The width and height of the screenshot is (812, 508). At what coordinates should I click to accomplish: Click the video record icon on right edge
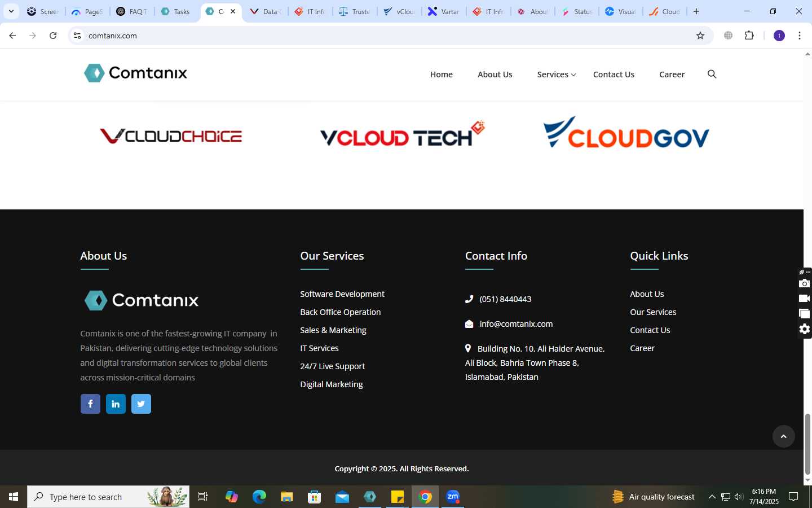click(x=805, y=299)
